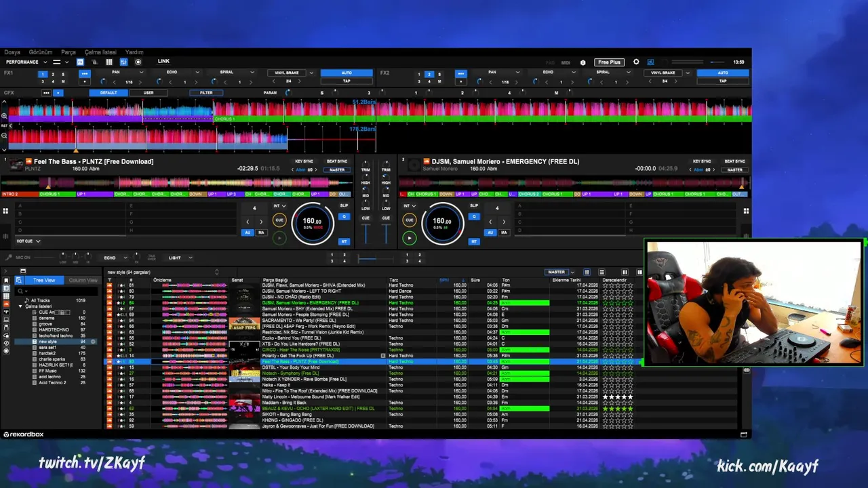Open the FX panel icon in toolbar

(80, 62)
